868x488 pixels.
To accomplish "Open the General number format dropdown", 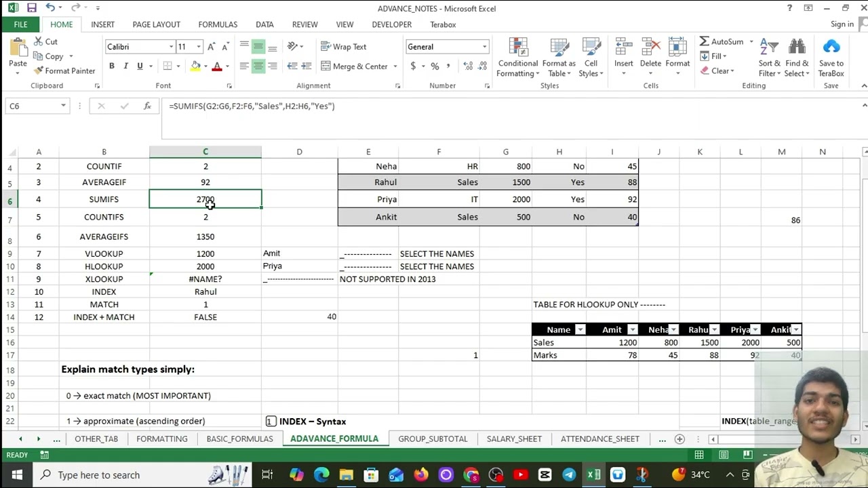I will [x=484, y=47].
